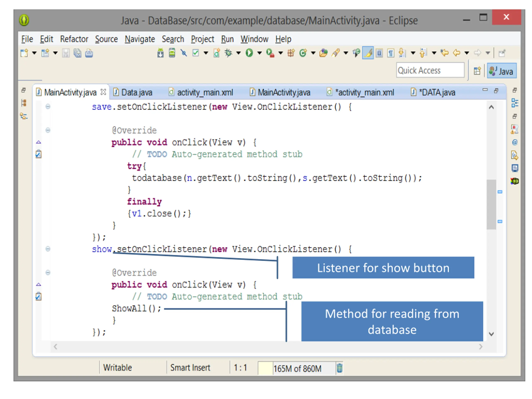Run Android Lint check icon
This screenshot has height=399, width=532.
pyautogui.click(x=196, y=53)
